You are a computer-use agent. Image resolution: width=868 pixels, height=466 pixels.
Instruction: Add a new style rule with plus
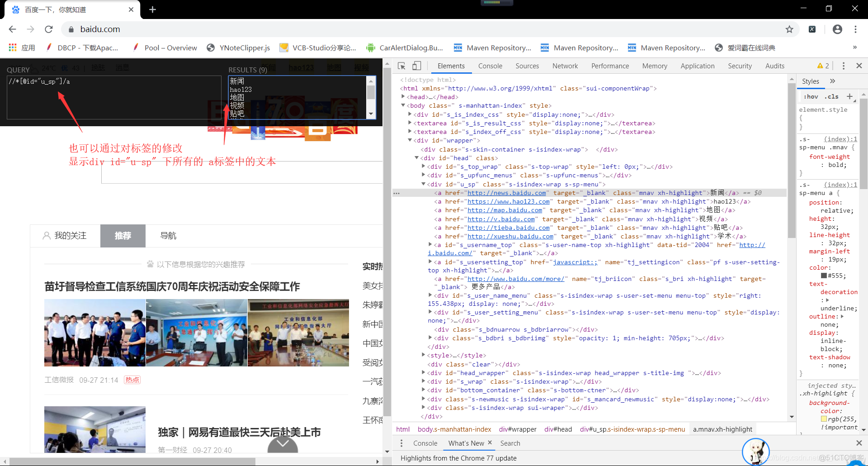click(849, 96)
